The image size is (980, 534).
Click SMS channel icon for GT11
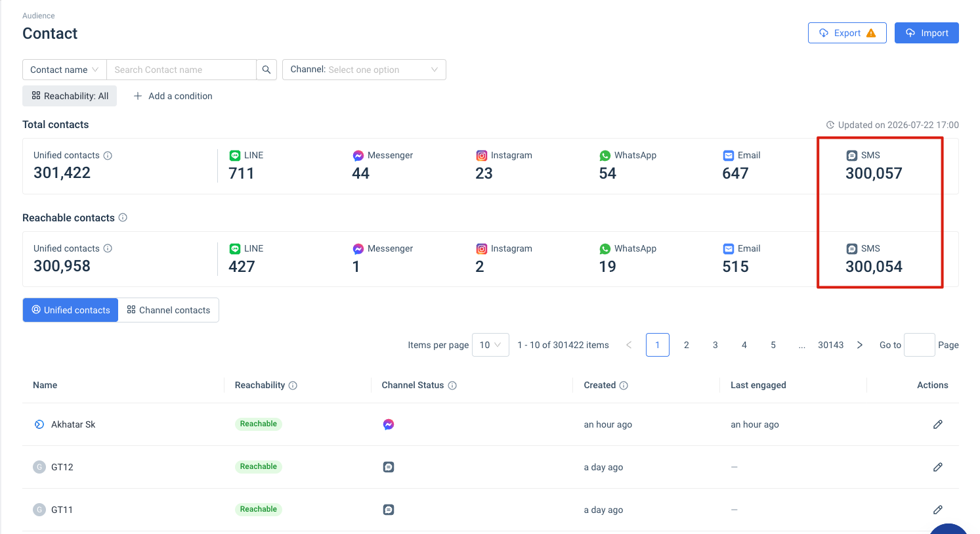click(x=389, y=510)
